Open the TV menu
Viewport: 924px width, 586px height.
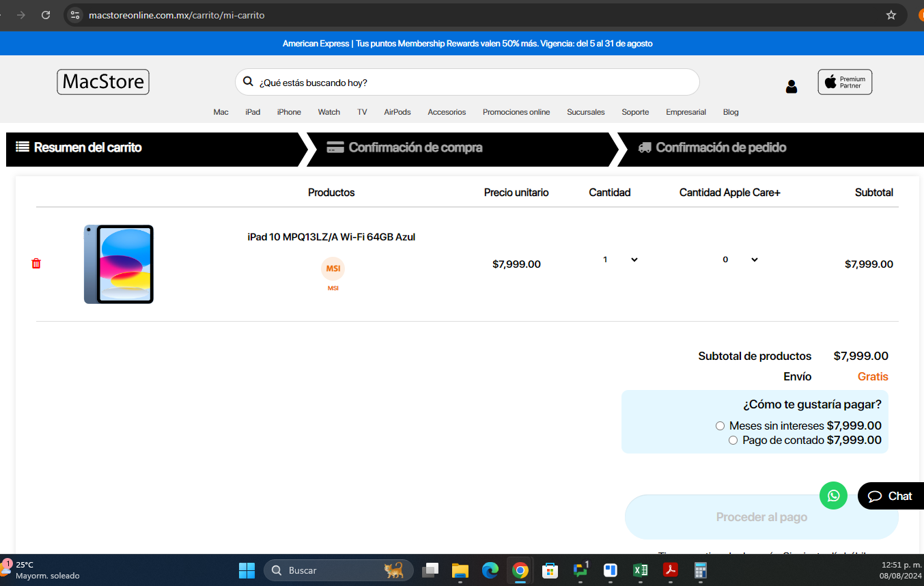tap(362, 112)
